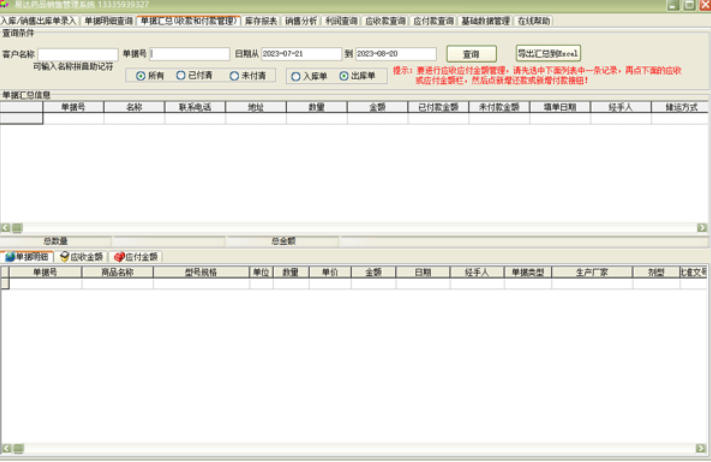Viewport: 711px width, 462px height.
Task: Click the 单位 column header
Action: coord(261,272)
